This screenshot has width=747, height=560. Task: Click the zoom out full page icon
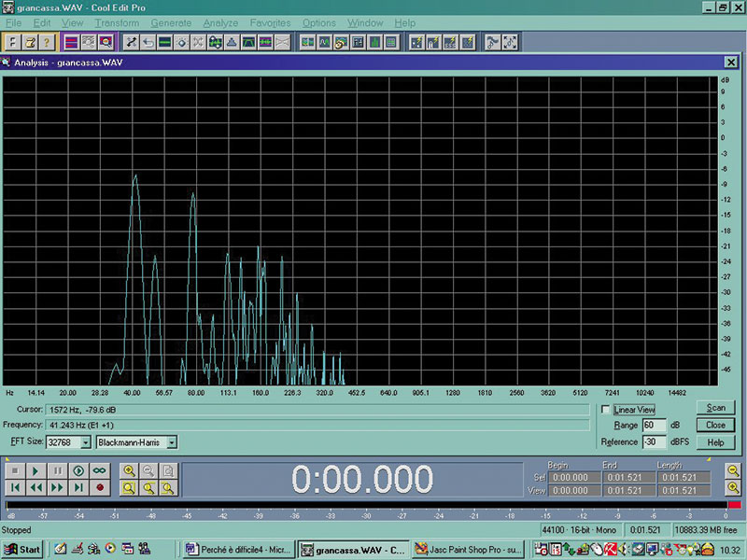[x=168, y=471]
